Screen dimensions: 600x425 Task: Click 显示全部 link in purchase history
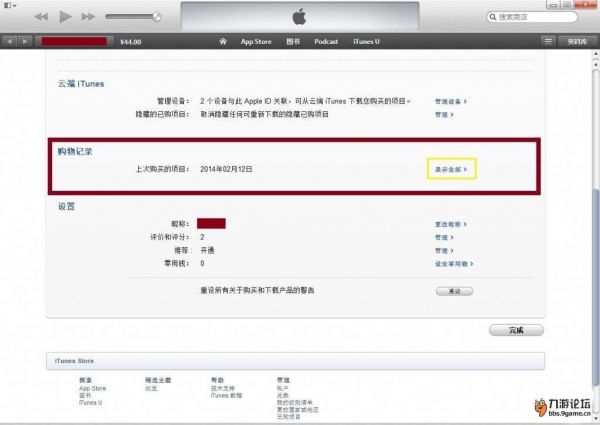(450, 169)
